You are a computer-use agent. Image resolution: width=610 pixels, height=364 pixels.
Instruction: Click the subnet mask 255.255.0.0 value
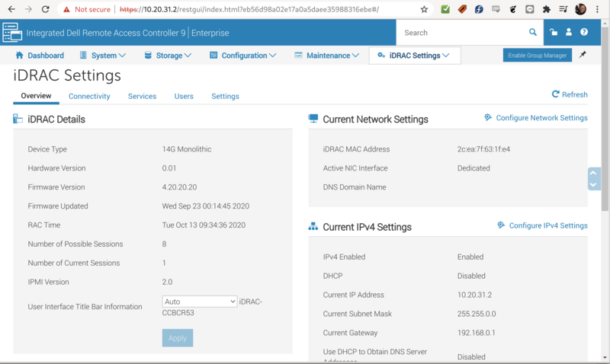477,314
